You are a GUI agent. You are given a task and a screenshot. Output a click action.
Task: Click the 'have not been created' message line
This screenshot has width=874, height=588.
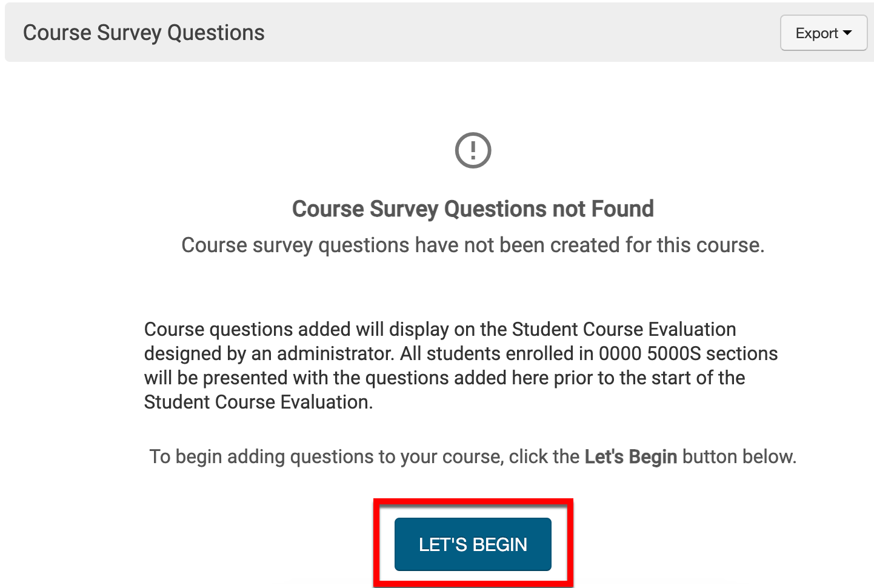tap(473, 245)
